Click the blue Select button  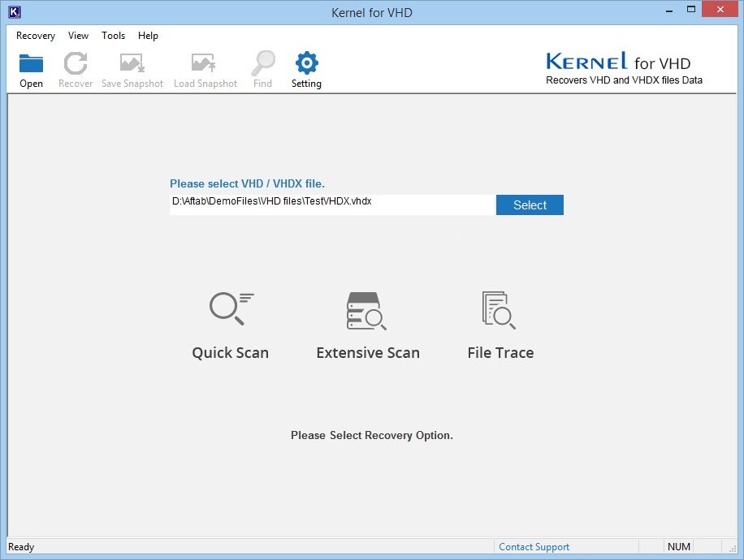click(x=530, y=205)
